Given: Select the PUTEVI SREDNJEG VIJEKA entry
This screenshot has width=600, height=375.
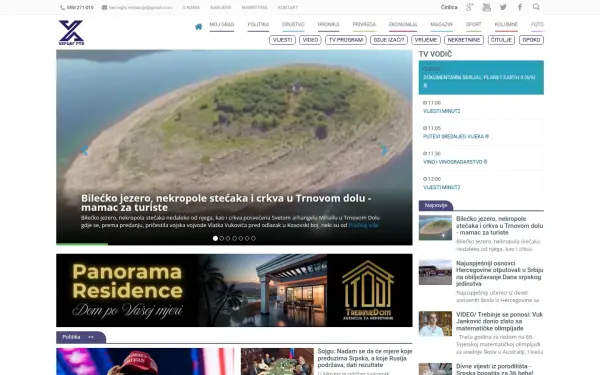Looking at the screenshot, I should pyautogui.click(x=481, y=132).
